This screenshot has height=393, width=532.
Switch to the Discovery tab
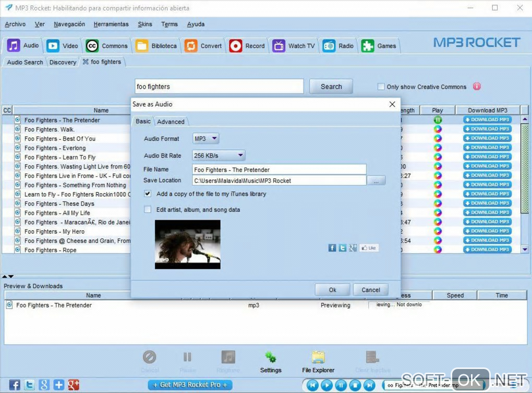pyautogui.click(x=63, y=62)
